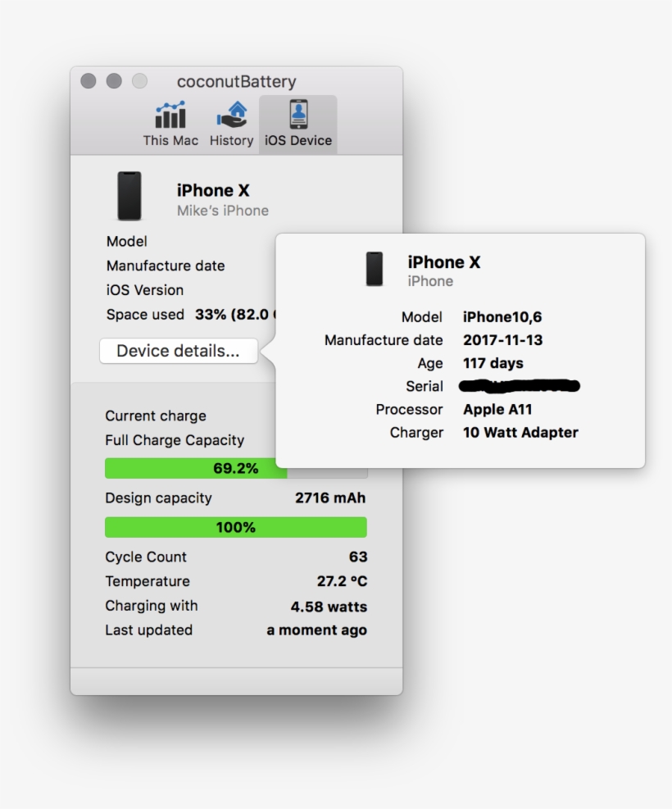Viewport: 672px width, 809px height.
Task: Switch to the This Mac view
Action: pyautogui.click(x=170, y=121)
